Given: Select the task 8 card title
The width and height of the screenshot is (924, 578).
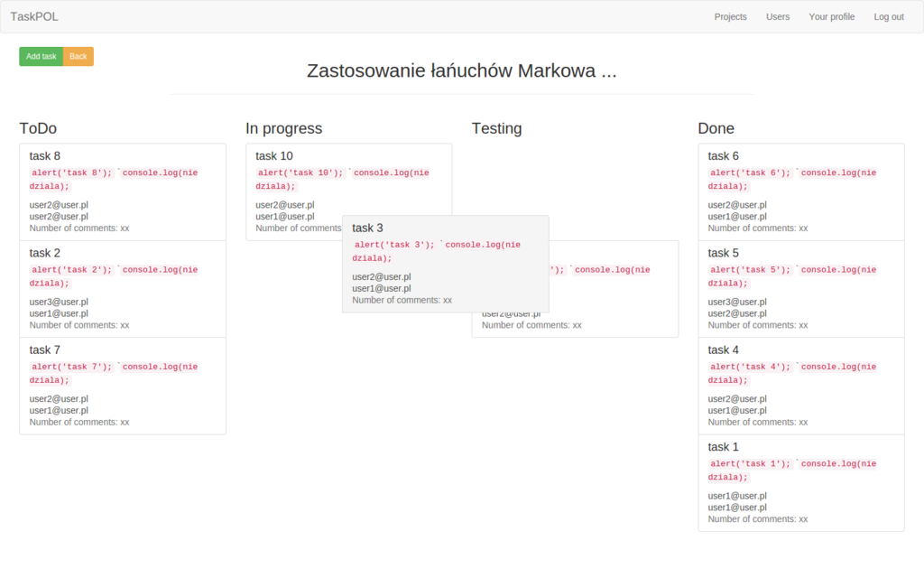Looking at the screenshot, I should (45, 156).
